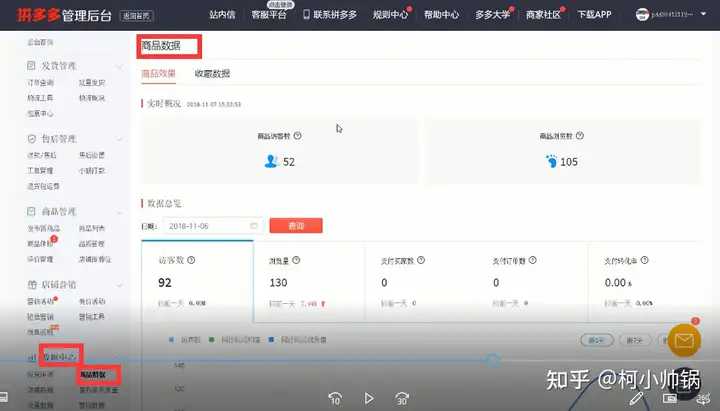
Task: Click the 发货管理 section icon
Action: (x=31, y=66)
